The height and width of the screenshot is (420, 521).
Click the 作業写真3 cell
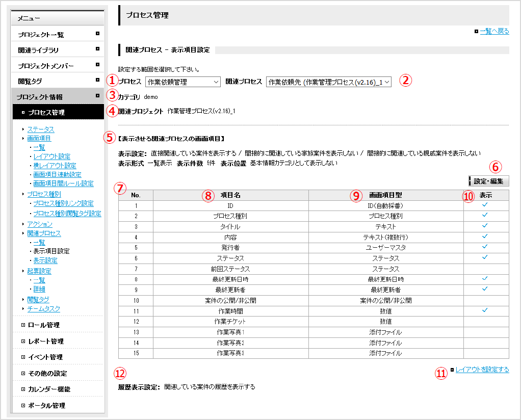[230, 353]
